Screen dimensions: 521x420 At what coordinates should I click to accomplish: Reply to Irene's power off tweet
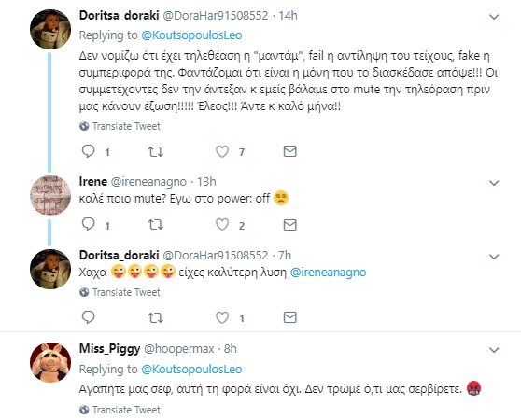89,224
